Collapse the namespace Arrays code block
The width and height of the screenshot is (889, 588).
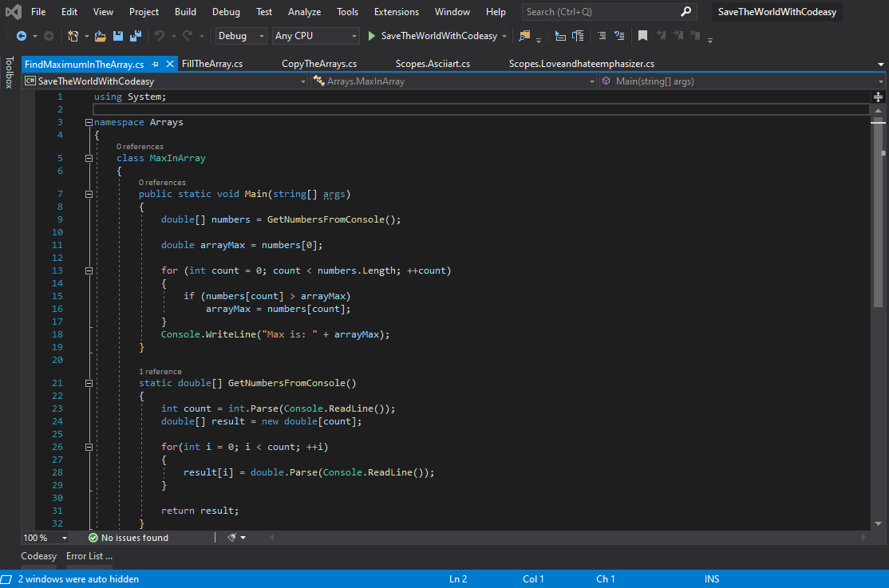89,122
